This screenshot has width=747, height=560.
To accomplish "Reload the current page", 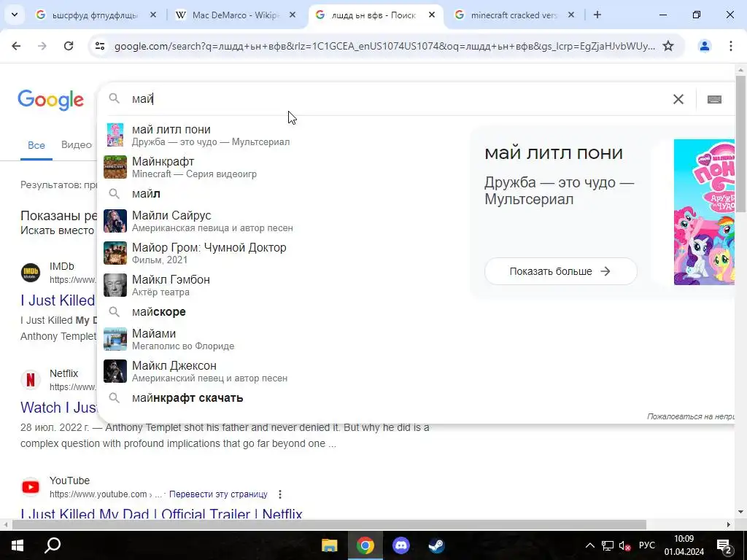I will (69, 46).
